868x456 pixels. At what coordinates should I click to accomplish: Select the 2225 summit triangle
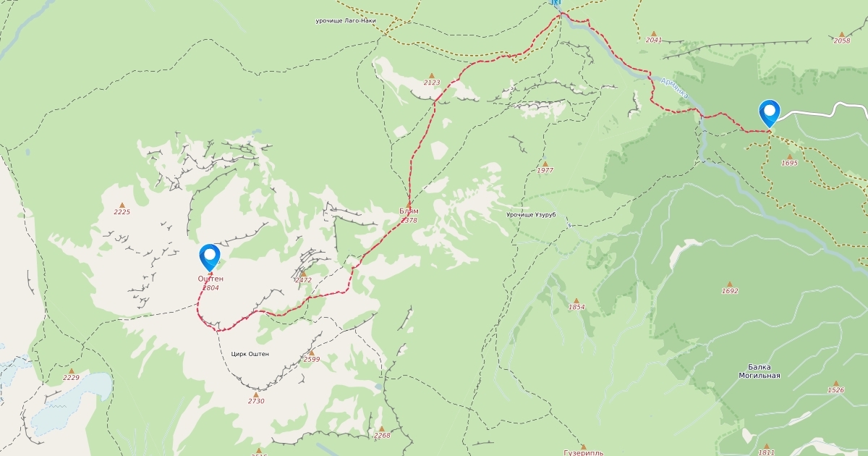pyautogui.click(x=122, y=206)
